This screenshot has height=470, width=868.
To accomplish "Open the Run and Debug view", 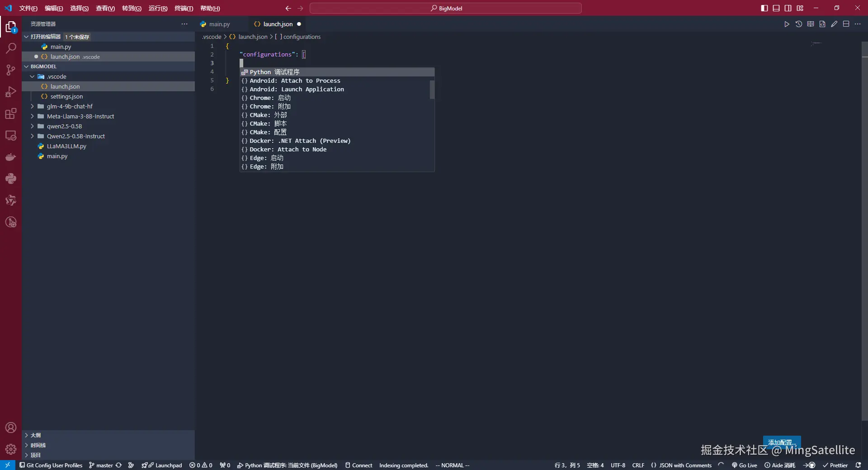I will tap(11, 92).
